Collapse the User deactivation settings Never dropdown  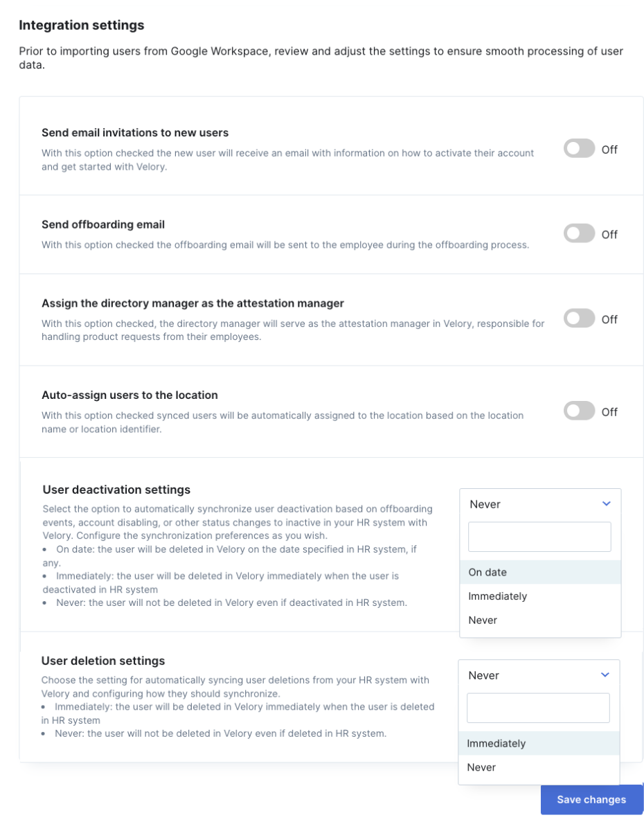pos(540,504)
